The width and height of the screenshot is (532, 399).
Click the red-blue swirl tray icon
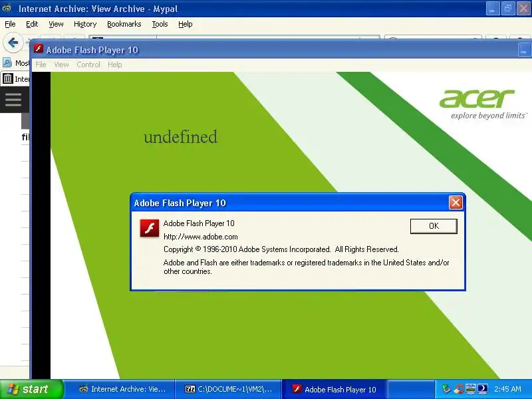coord(458,389)
